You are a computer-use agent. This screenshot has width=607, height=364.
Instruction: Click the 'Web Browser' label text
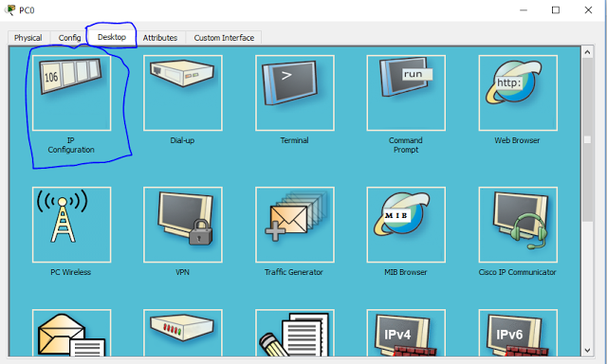[x=517, y=140]
